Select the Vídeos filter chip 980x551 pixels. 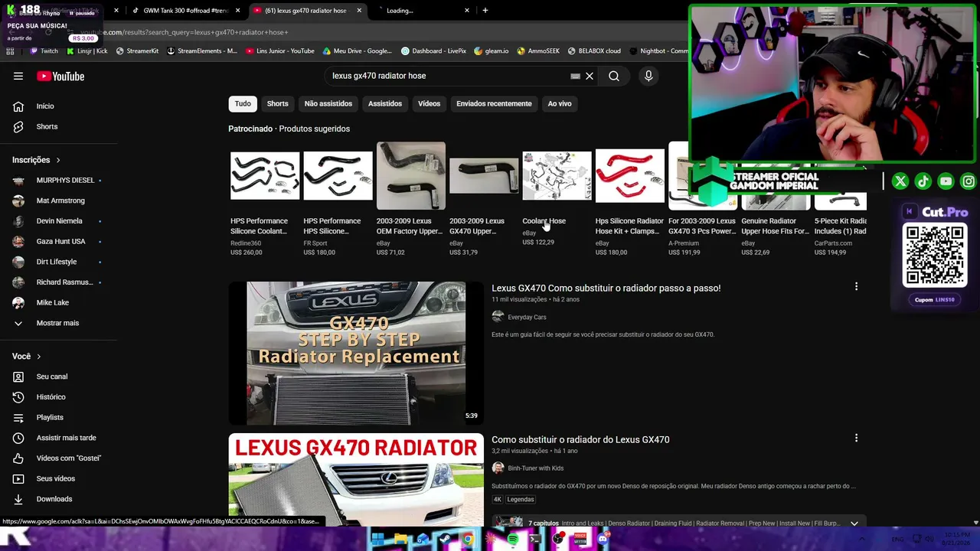tap(429, 103)
